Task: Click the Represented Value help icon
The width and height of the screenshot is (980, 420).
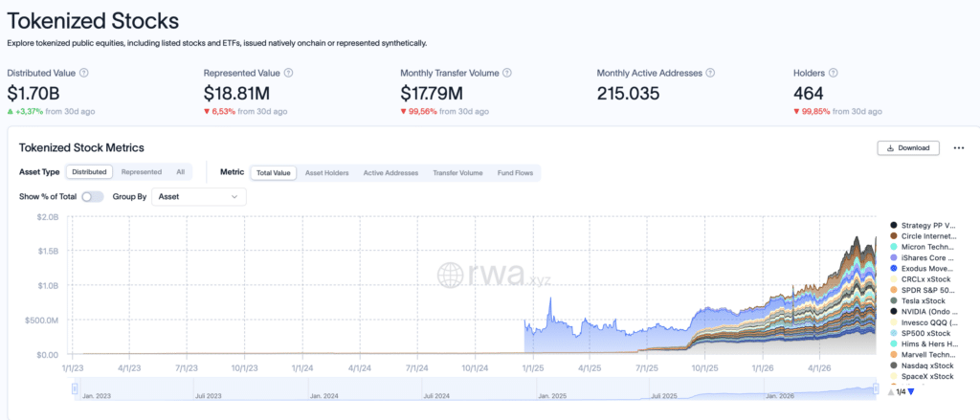Action: coord(288,73)
